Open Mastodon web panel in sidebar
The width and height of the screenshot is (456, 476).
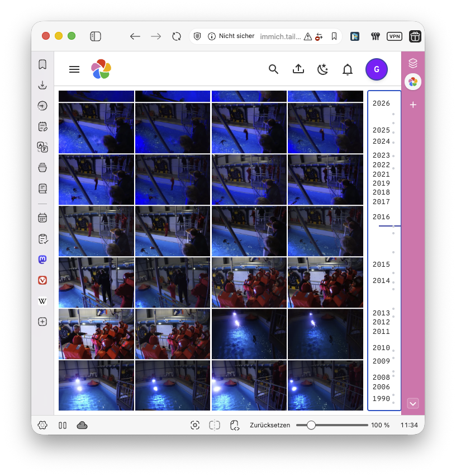point(42,260)
